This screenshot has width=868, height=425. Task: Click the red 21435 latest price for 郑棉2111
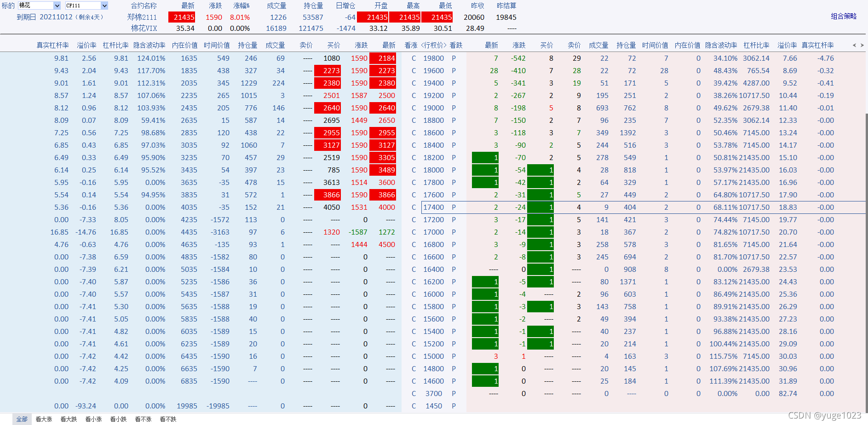click(x=182, y=17)
